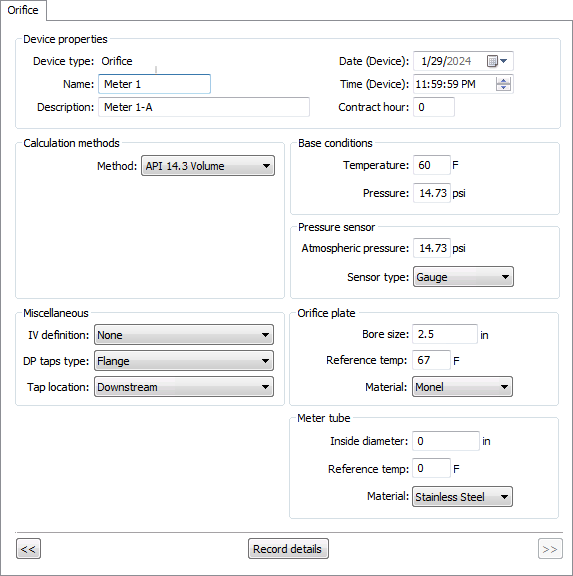Click the Name field containing Meter 1
The height and width of the screenshot is (576, 573).
154,84
